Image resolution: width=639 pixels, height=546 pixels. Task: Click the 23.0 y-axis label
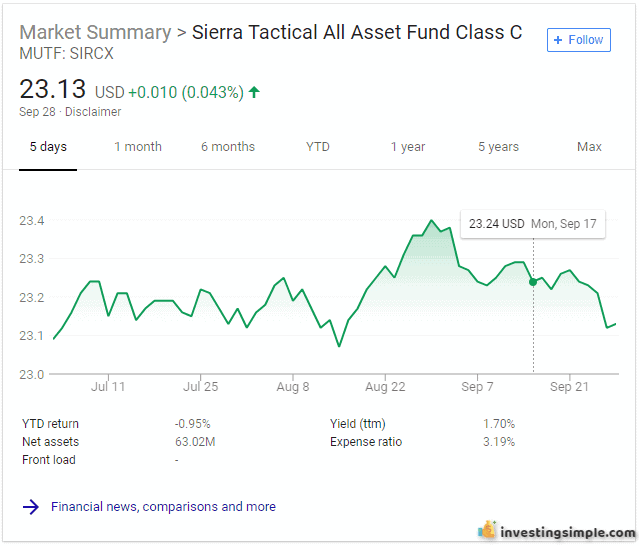pos(31,374)
